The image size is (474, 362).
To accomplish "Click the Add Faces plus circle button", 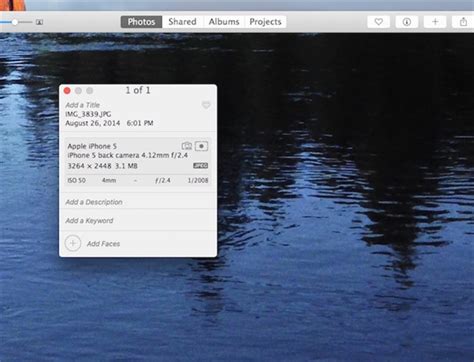I will pos(73,243).
